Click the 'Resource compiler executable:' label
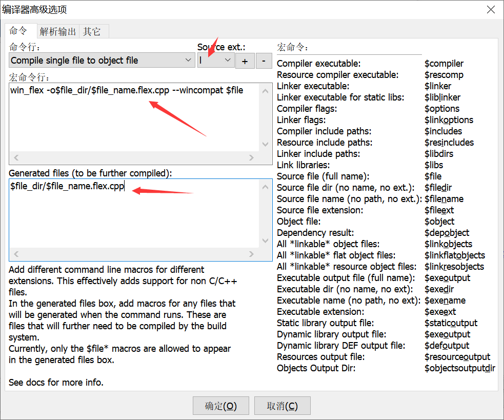Viewport: 504px width, 420px height. tap(338, 75)
